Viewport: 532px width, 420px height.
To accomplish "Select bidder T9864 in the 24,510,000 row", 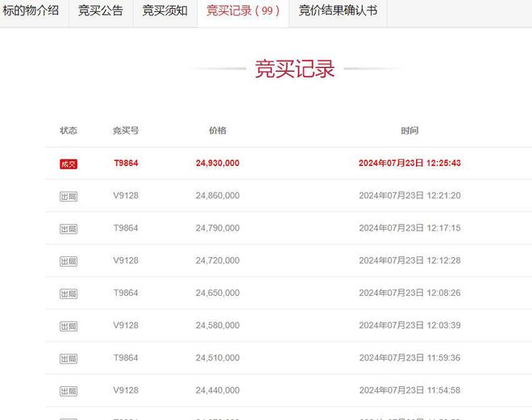I will coord(126,358).
